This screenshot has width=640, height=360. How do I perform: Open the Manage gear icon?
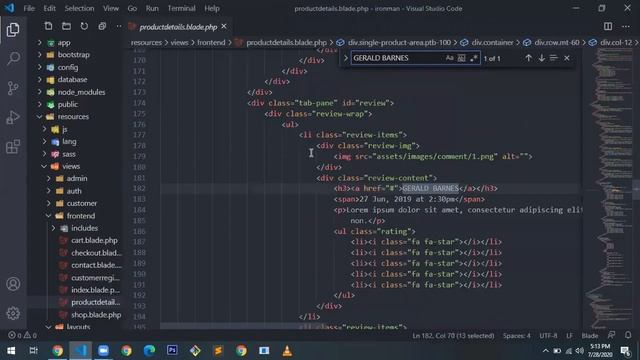(13, 313)
